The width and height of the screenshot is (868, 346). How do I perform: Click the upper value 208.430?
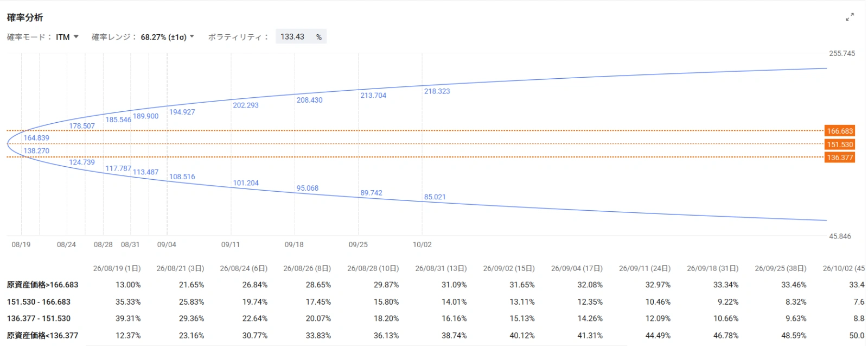(309, 100)
